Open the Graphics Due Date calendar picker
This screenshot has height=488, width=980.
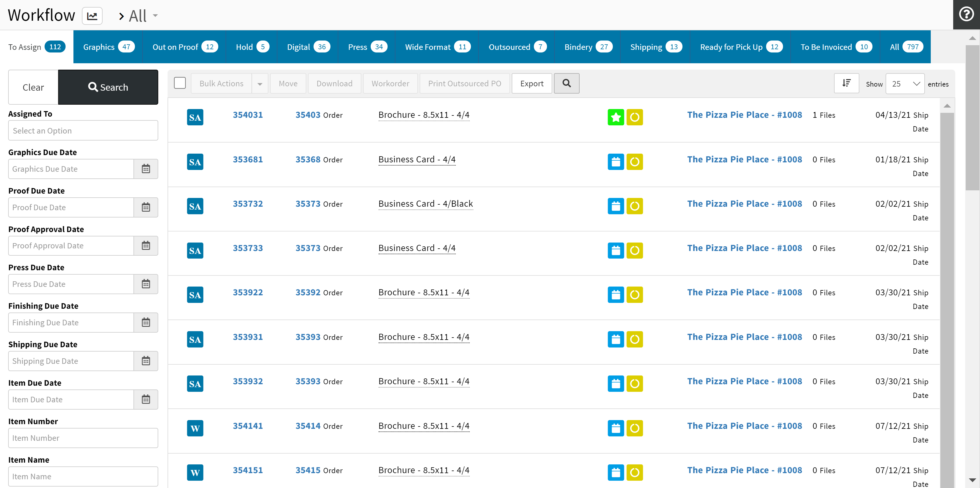click(146, 169)
